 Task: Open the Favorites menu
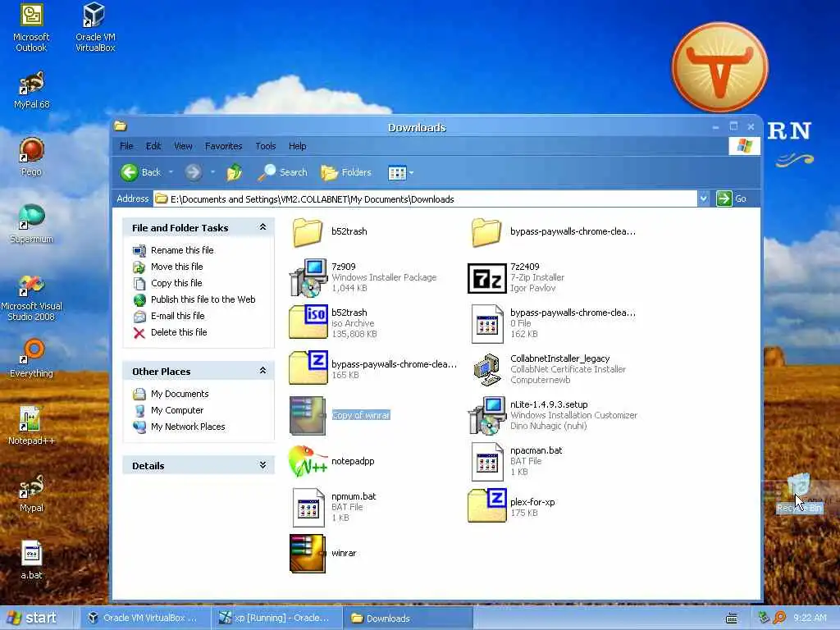[x=223, y=146]
